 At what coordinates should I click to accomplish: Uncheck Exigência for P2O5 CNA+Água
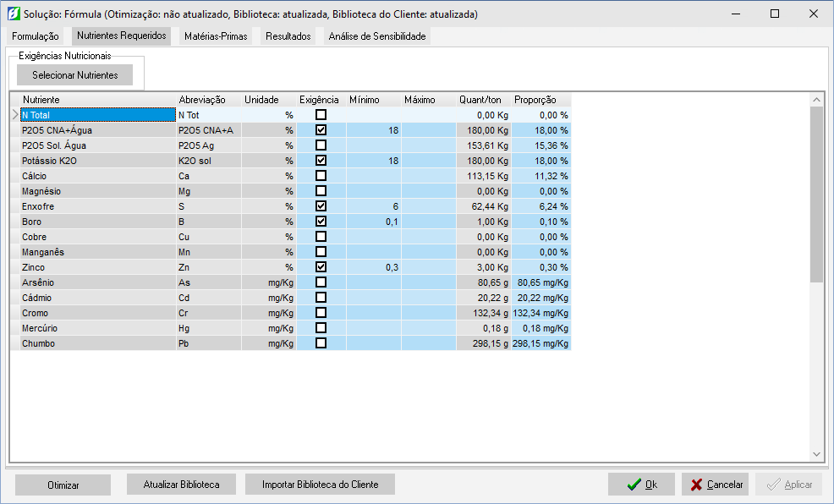[321, 129]
